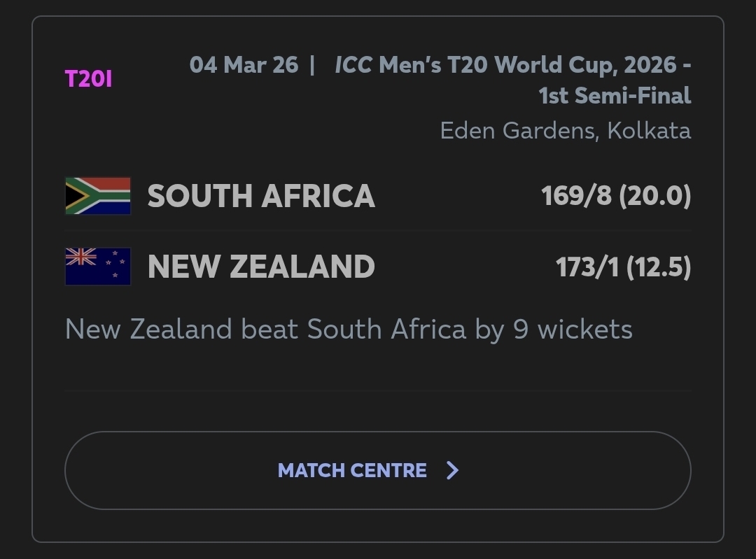756x559 pixels.
Task: Select the T20I format label
Action: (88, 79)
